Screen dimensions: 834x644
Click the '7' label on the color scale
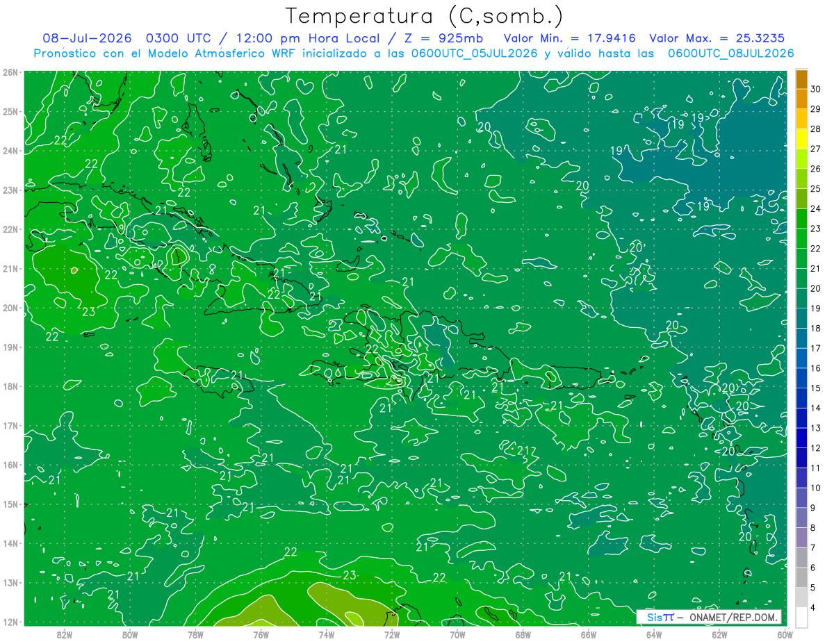pyautogui.click(x=814, y=547)
